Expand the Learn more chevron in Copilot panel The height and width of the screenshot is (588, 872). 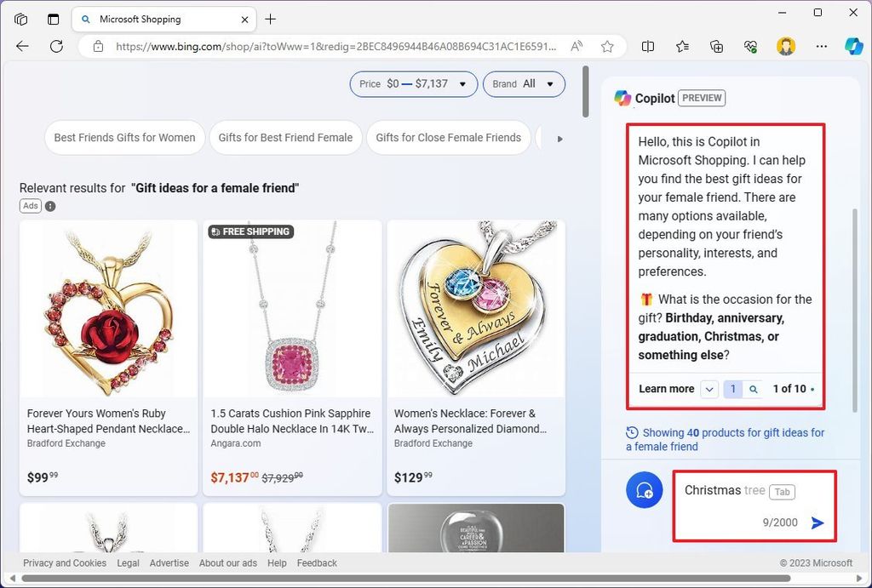708,389
